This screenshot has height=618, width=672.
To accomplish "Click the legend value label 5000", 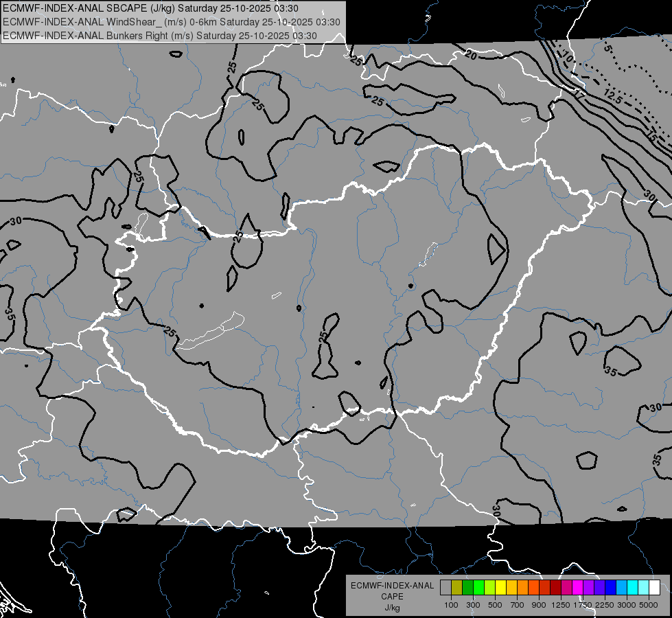I will pyautogui.click(x=649, y=605).
